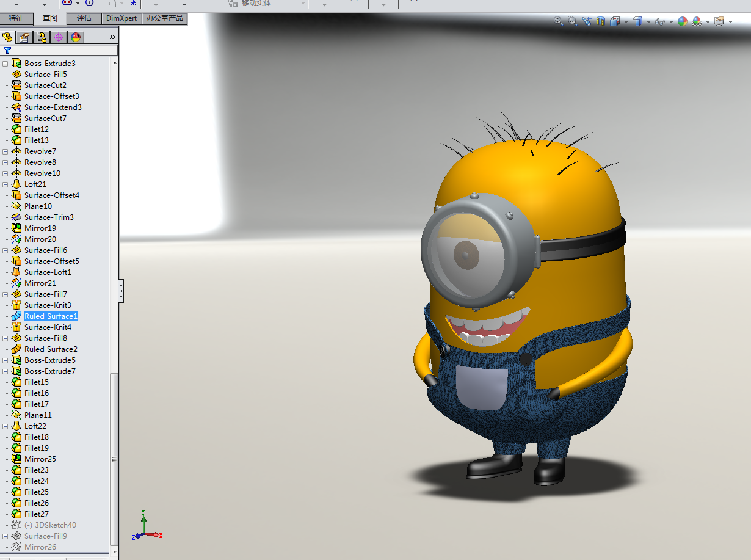Expand manager tabs with double chevron
751x560 pixels.
click(x=112, y=37)
